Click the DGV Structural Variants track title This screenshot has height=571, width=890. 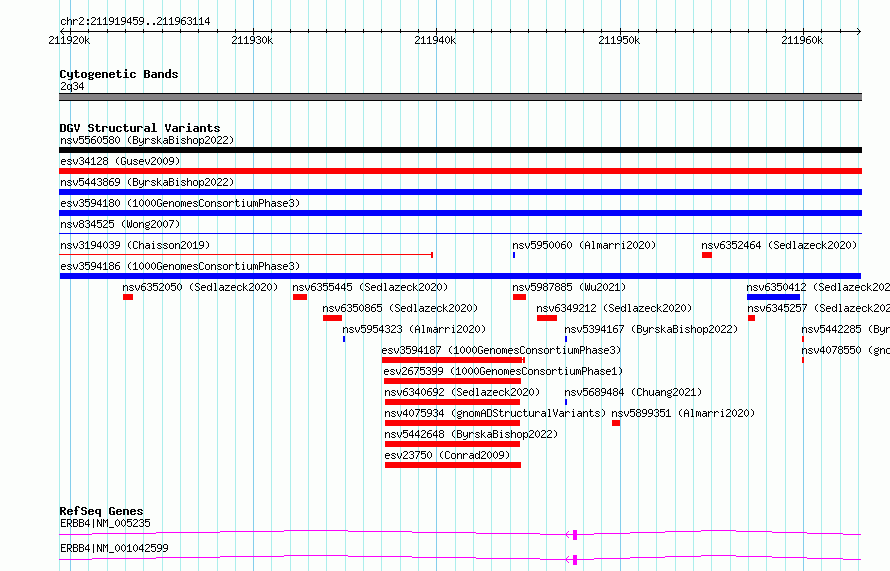pos(140,128)
